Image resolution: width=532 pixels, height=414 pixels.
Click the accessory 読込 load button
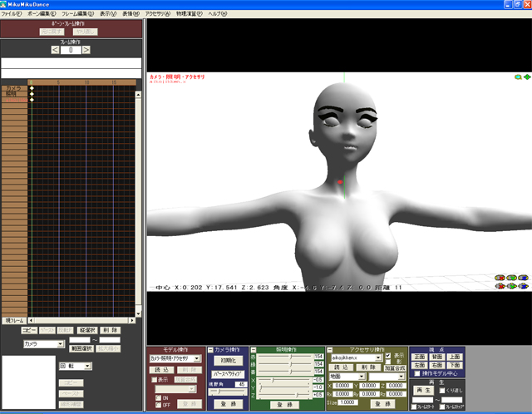pyautogui.click(x=342, y=367)
